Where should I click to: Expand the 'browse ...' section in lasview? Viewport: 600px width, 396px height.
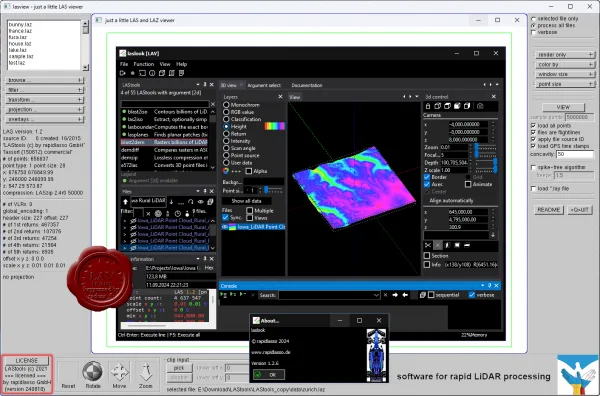[44, 80]
